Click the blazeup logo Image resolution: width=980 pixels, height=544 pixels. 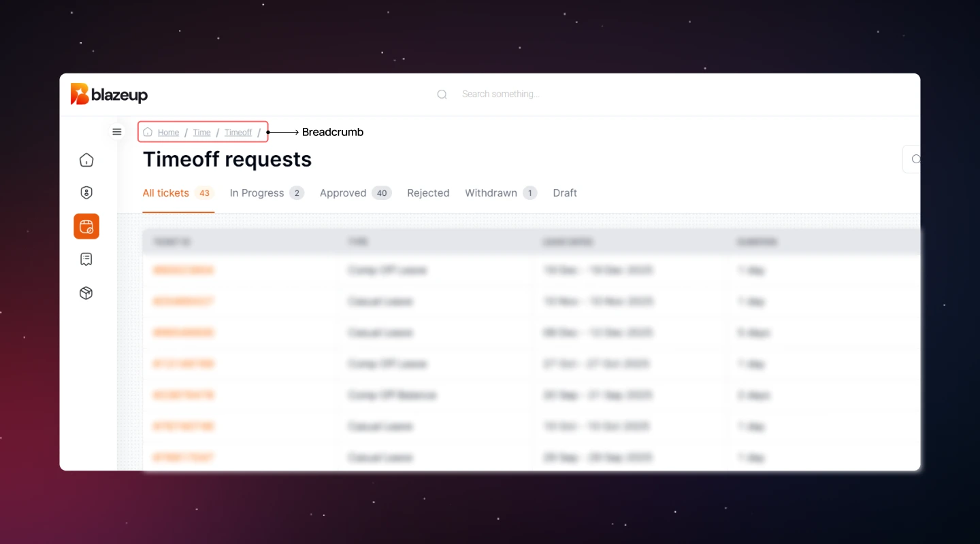(x=109, y=94)
